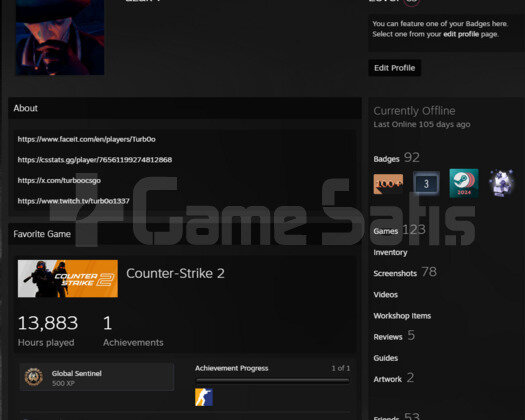Open the Counter-Strike 2 game banner

[x=68, y=278]
